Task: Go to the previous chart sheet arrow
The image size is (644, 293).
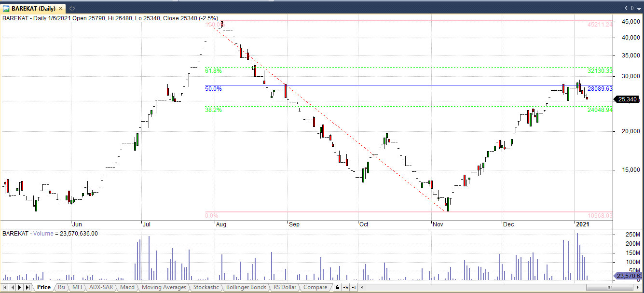Action: (x=12, y=287)
